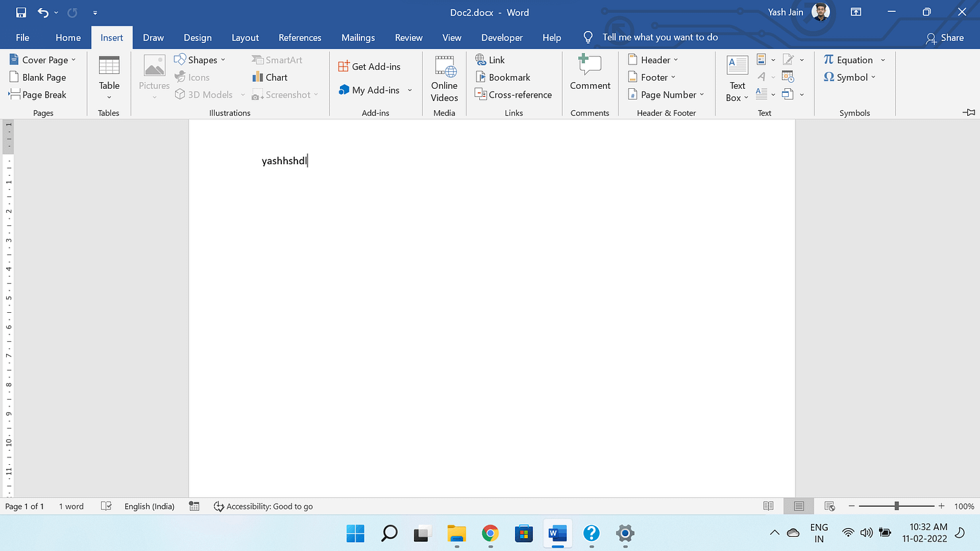Insert a Chart
980x551 pixels.
(269, 77)
